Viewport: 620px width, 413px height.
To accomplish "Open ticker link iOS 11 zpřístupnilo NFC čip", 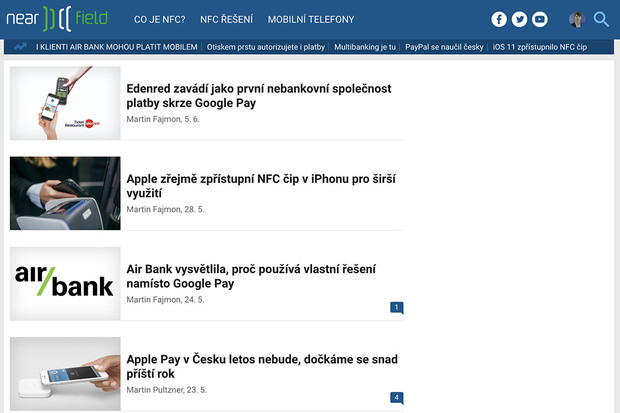I will click(x=540, y=47).
